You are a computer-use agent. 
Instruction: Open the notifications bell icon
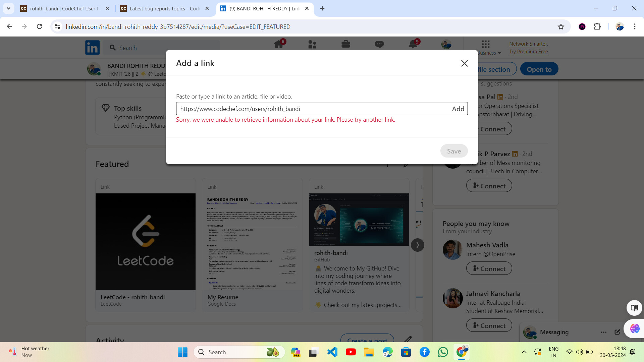point(413,44)
